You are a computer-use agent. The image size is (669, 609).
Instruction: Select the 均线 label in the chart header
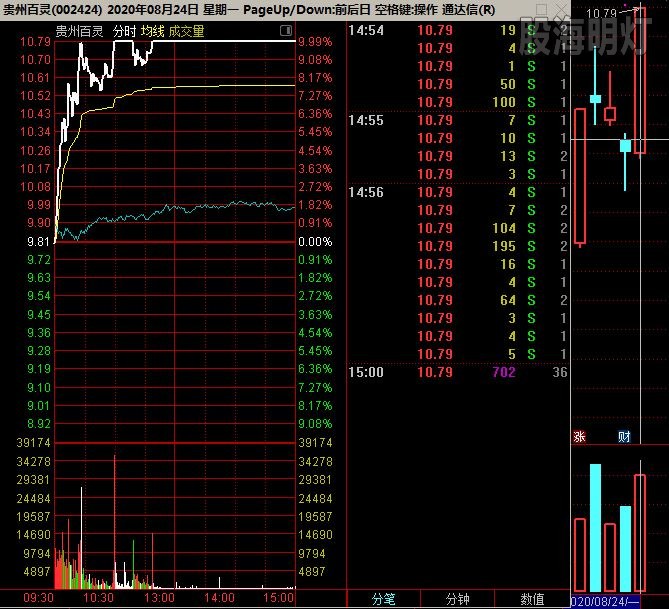153,31
